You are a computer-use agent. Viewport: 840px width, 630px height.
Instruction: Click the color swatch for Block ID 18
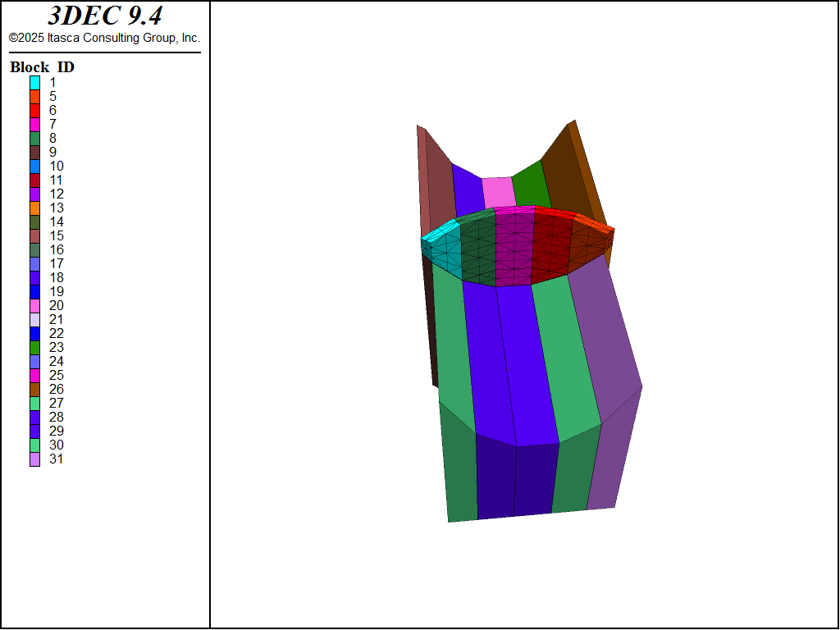[x=34, y=277]
